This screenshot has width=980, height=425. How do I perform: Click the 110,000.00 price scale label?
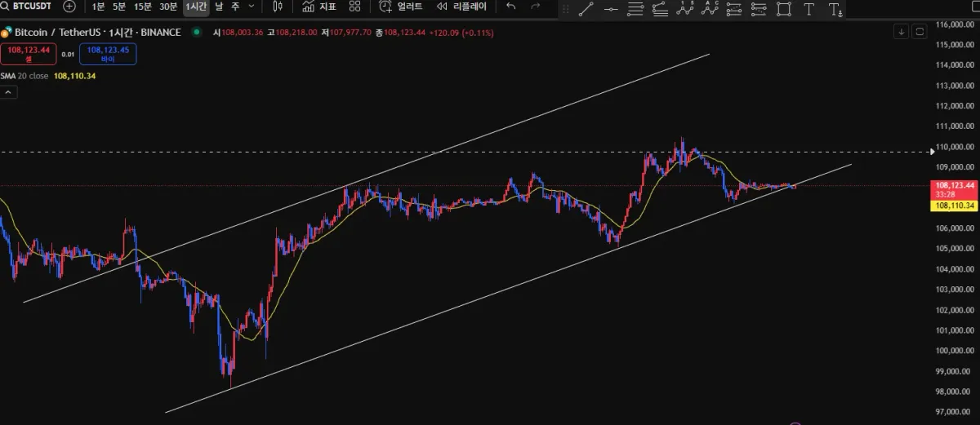955,147
